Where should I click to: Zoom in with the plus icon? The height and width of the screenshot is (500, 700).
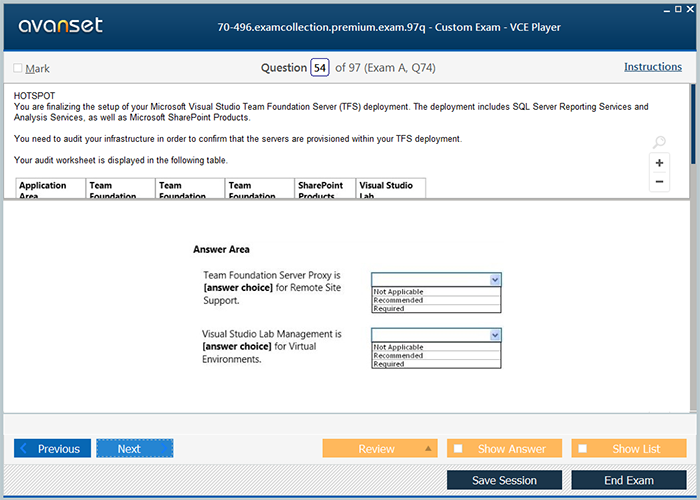pyautogui.click(x=659, y=163)
